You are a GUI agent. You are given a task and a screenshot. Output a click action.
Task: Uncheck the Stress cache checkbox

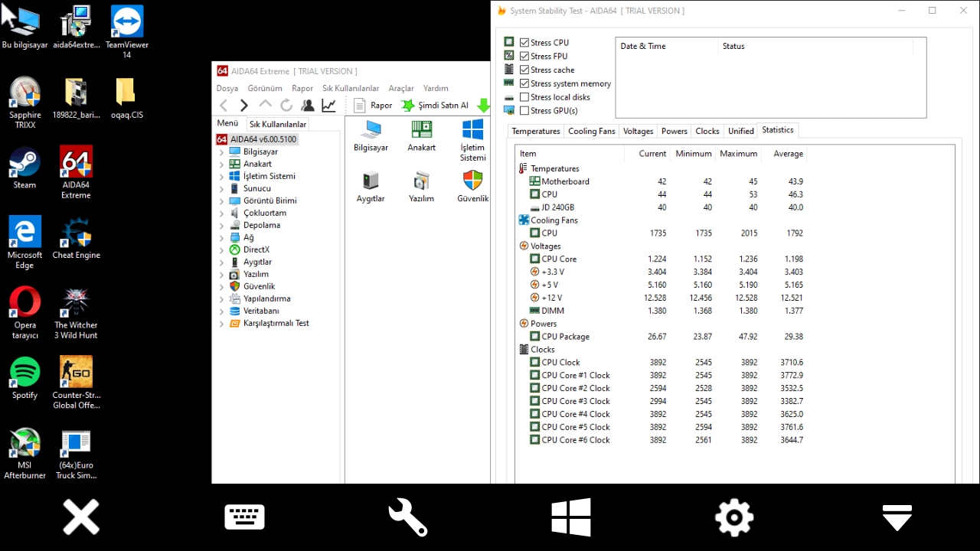tap(524, 70)
